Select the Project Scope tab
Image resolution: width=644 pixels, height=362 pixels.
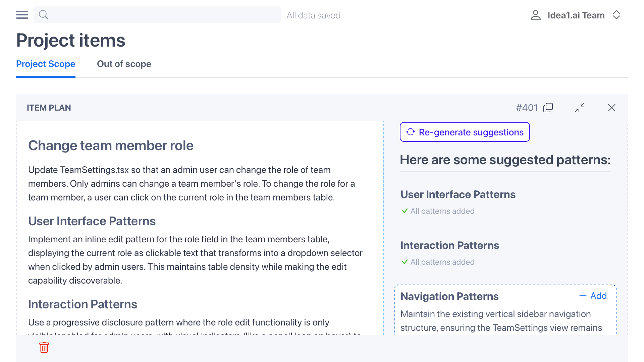click(46, 64)
